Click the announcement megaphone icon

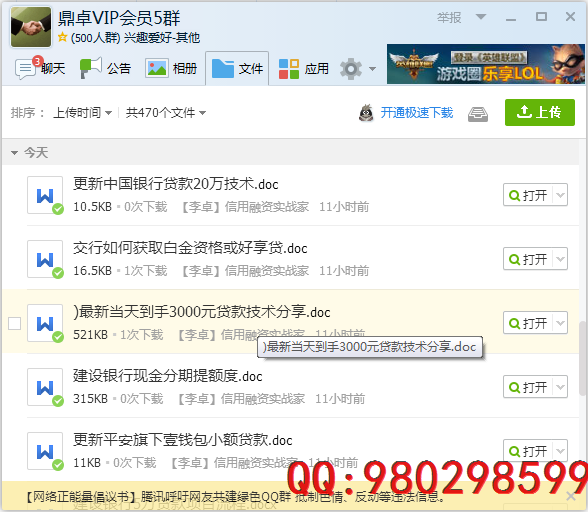[x=90, y=68]
